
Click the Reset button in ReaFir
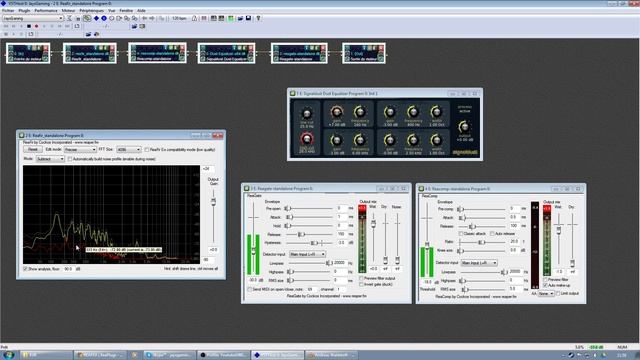click(33, 150)
